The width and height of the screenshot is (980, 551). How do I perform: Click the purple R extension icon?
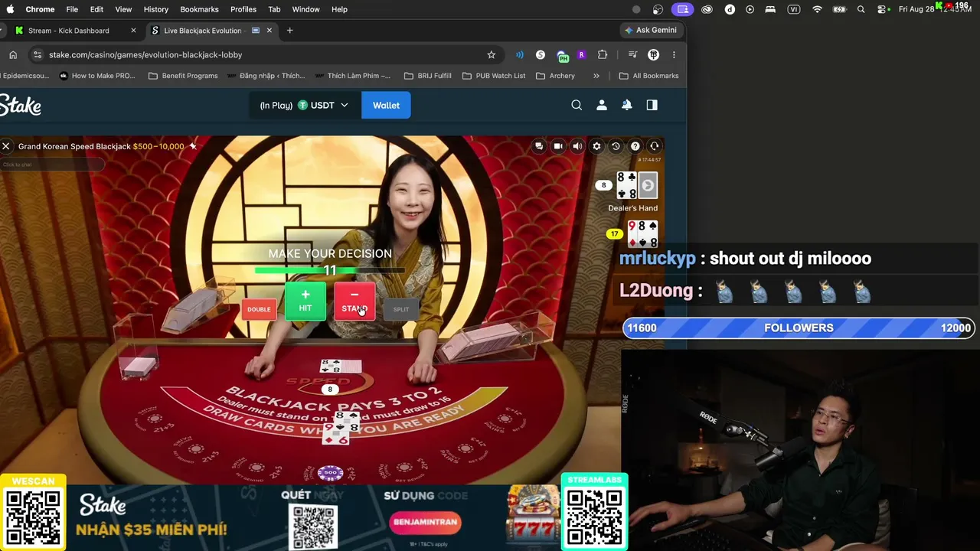click(x=582, y=55)
